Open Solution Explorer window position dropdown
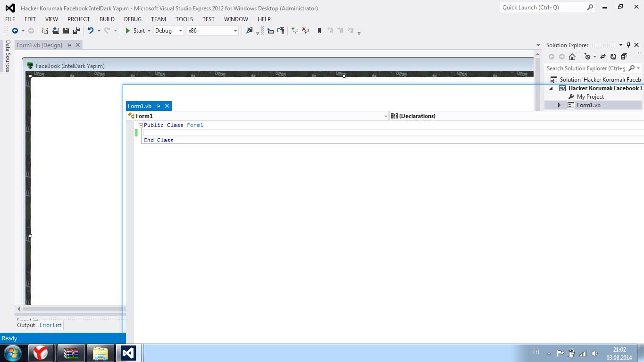The width and height of the screenshot is (644, 362). (621, 45)
